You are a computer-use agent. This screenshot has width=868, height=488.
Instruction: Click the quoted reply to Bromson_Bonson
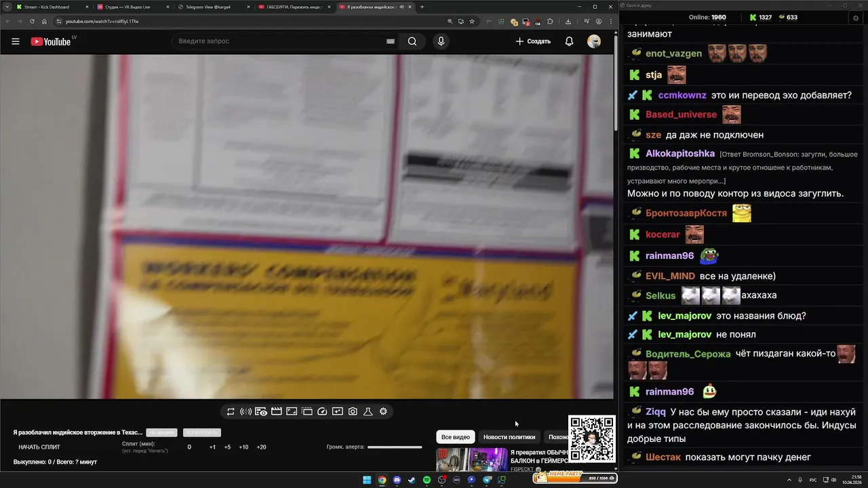click(x=743, y=167)
